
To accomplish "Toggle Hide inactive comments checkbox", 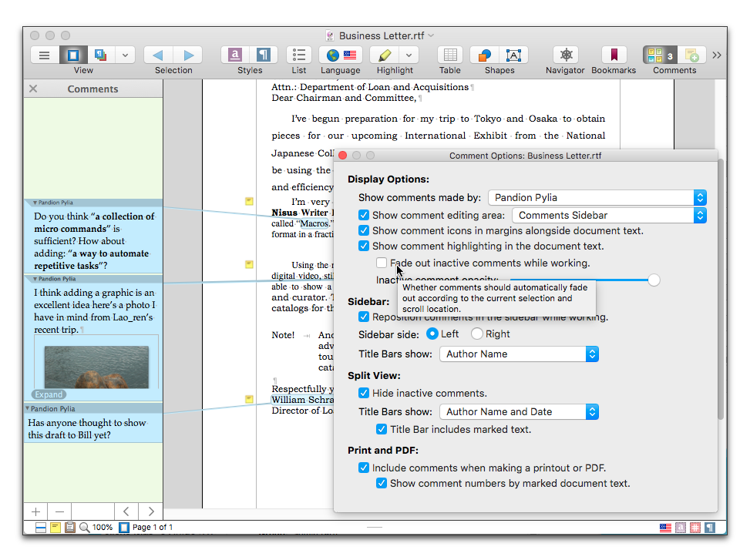I will pyautogui.click(x=364, y=394).
